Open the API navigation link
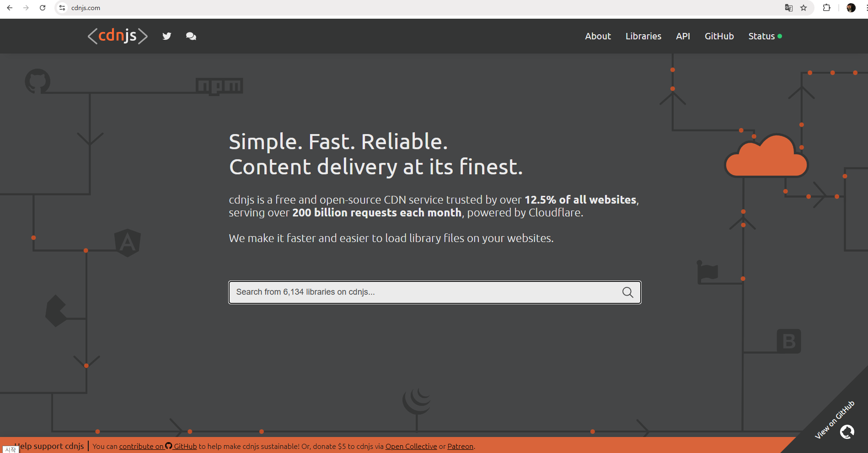Viewport: 868px width, 453px height. pos(683,36)
